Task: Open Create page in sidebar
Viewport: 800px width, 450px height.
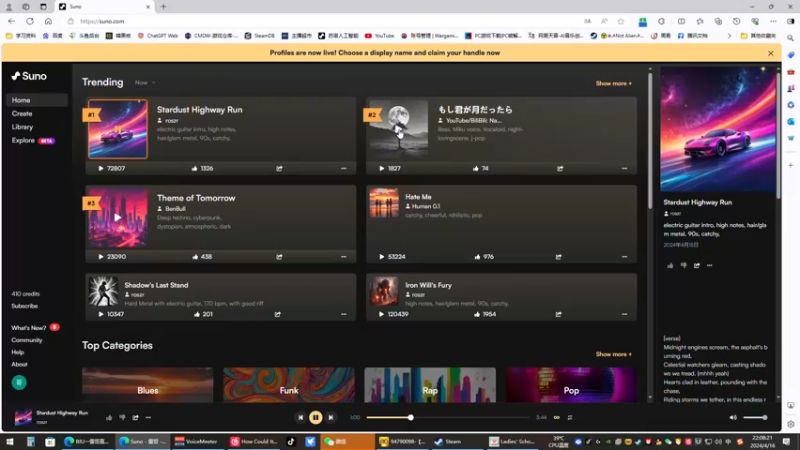Action: (22, 114)
